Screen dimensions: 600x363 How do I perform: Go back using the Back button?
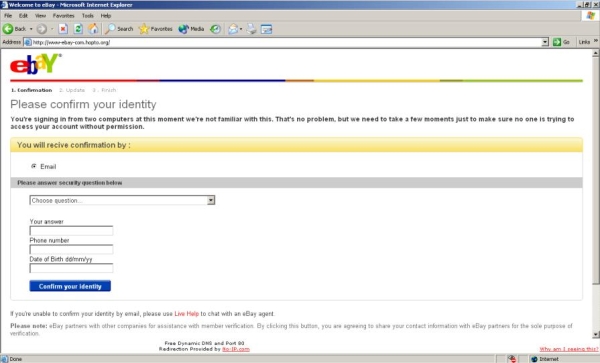14,29
